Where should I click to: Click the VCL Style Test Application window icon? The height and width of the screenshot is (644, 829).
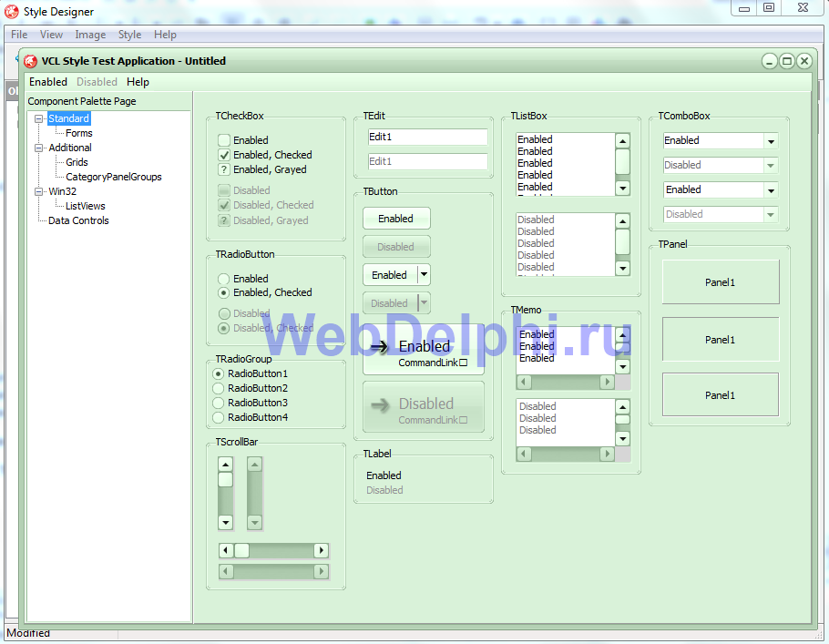point(31,61)
